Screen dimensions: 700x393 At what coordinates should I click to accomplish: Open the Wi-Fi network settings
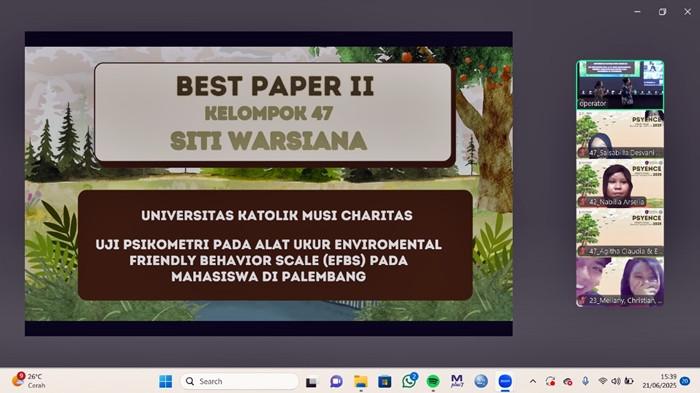603,381
